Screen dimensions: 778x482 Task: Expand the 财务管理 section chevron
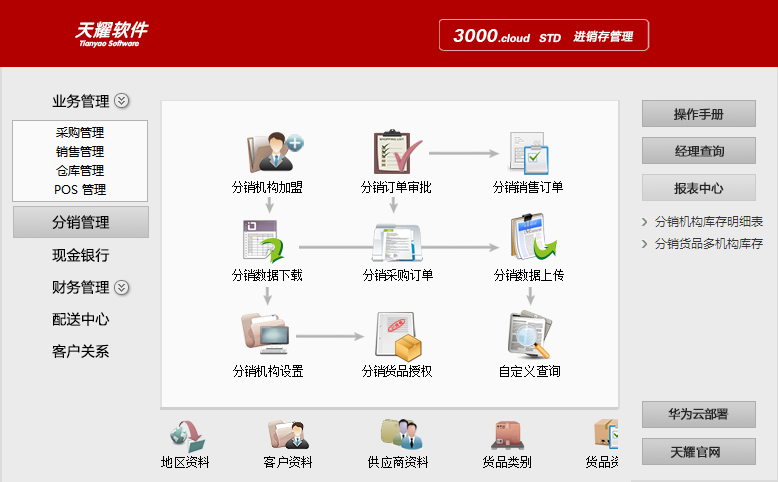[x=122, y=288]
